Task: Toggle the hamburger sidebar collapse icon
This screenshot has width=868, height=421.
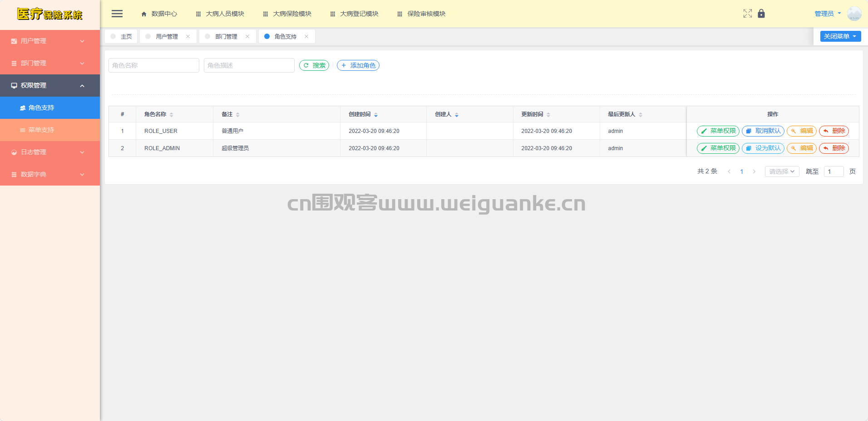Action: (117, 14)
